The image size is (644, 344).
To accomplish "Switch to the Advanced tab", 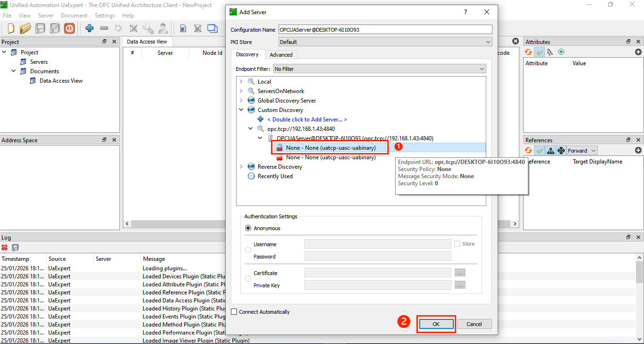I will [281, 55].
